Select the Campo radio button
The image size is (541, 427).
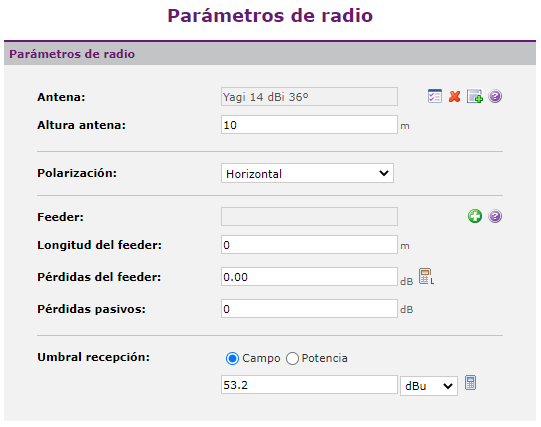pyautogui.click(x=232, y=358)
